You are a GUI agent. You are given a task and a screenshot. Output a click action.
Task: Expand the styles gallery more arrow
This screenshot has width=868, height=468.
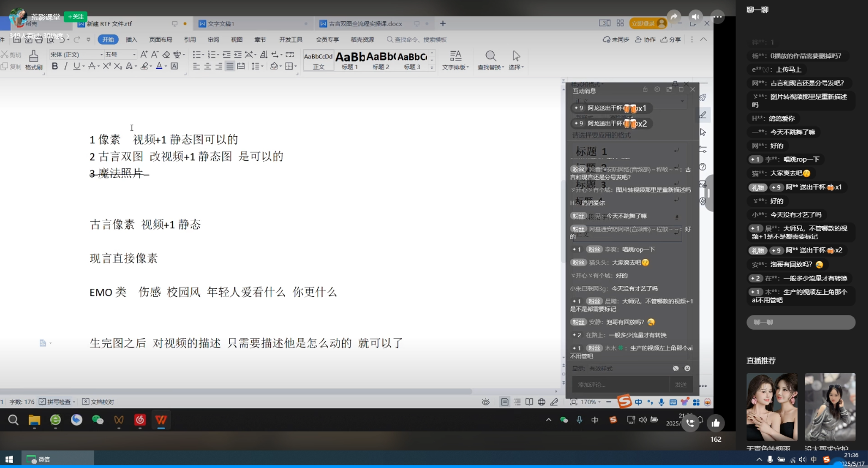pos(432,68)
